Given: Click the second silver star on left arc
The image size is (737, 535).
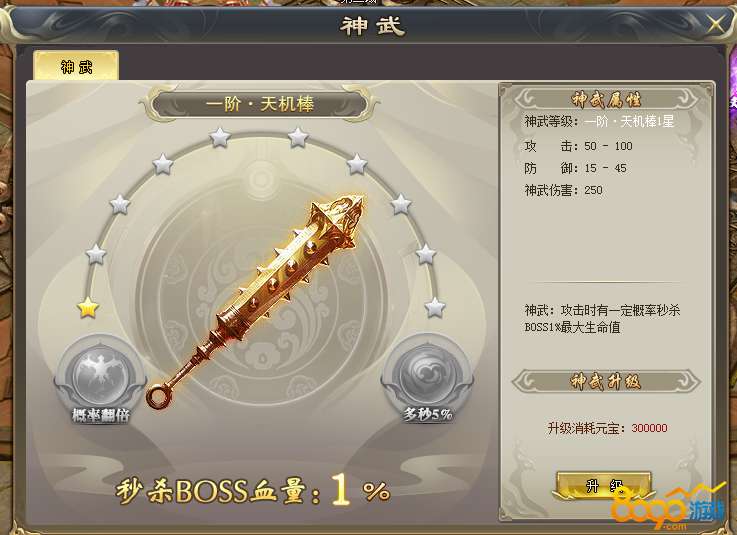Looking at the screenshot, I should coord(96,254).
